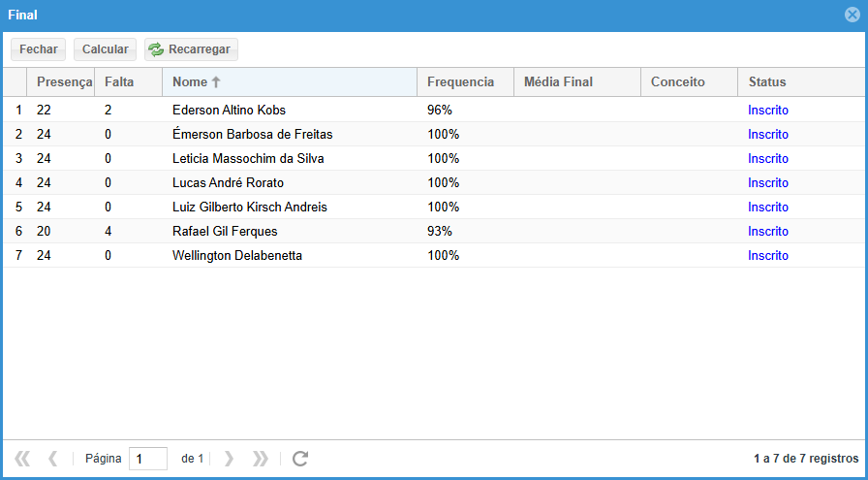
Task: Go to next page arrow
Action: [x=230, y=459]
